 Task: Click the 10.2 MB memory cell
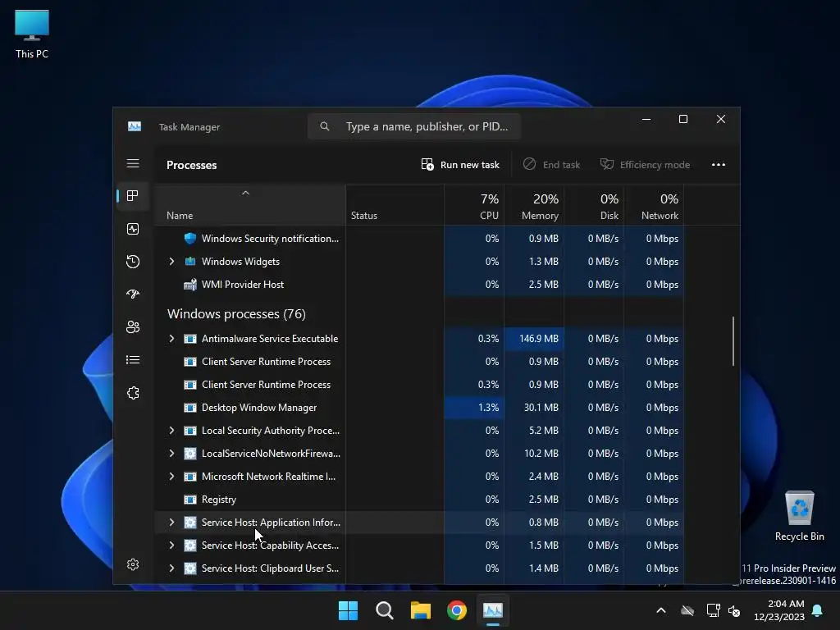(x=534, y=454)
